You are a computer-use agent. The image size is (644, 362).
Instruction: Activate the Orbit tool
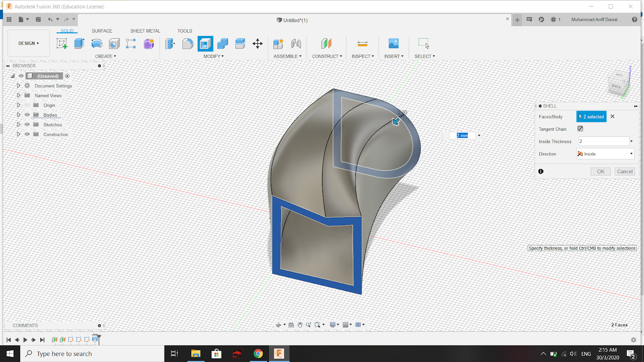pos(278,325)
